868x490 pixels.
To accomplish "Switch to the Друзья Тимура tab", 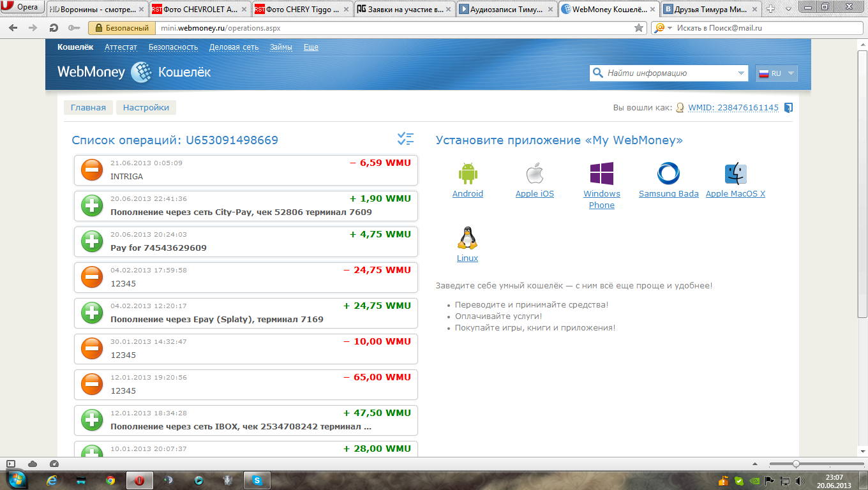I will 712,9.
